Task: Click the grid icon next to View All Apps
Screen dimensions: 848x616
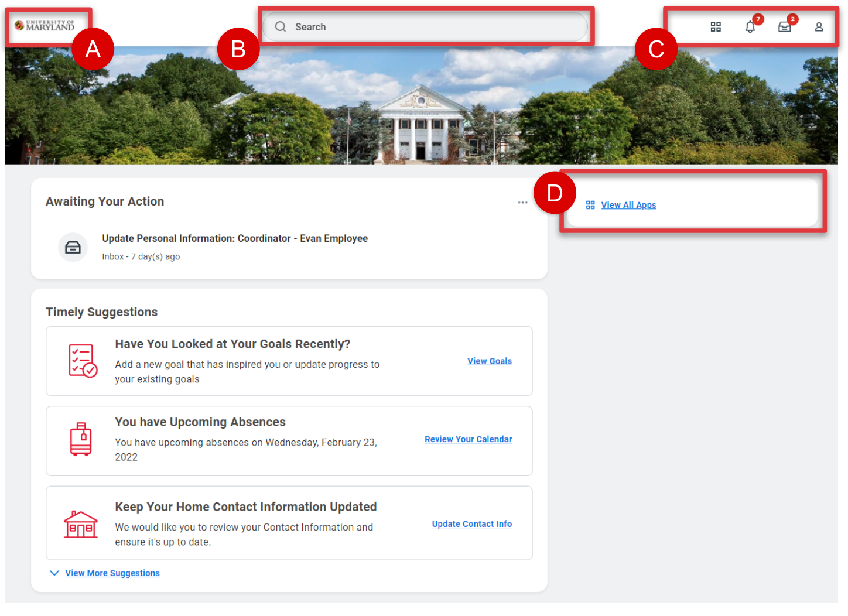Action: tap(590, 205)
